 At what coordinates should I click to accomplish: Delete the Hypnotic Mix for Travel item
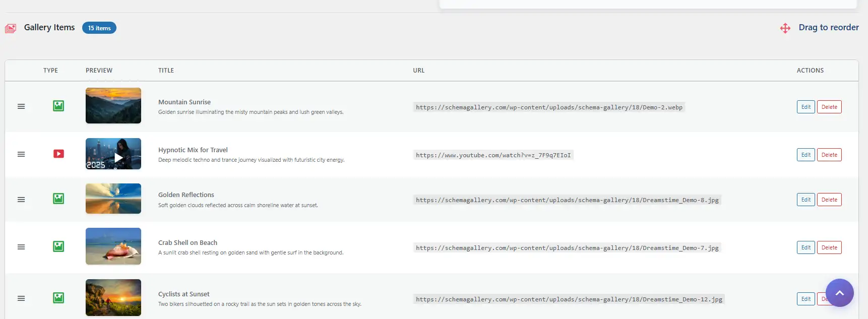click(829, 155)
